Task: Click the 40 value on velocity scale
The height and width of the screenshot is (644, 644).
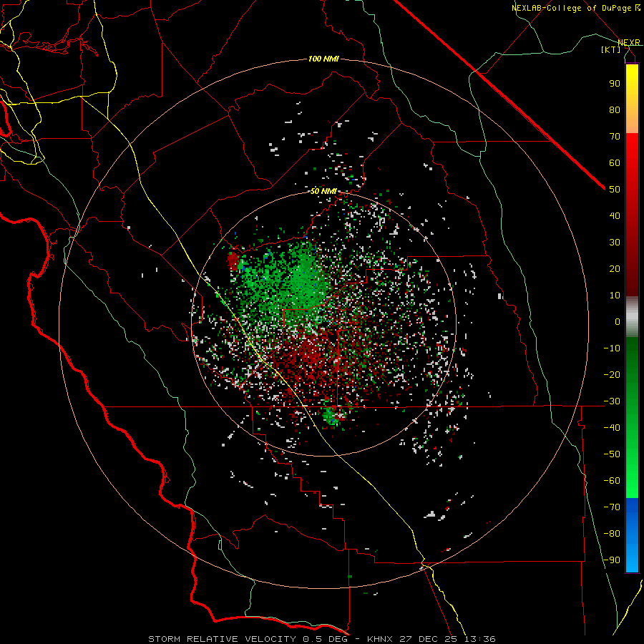Action: coord(615,216)
